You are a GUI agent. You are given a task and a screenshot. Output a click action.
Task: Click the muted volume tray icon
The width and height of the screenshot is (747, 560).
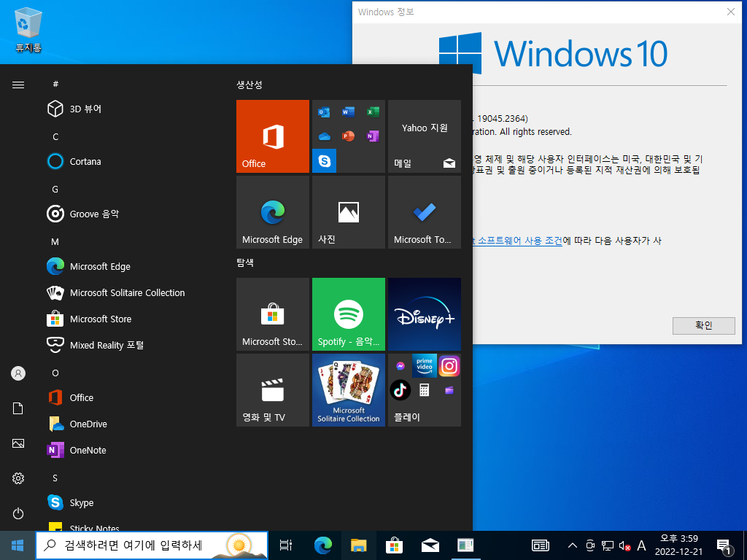tap(624, 545)
